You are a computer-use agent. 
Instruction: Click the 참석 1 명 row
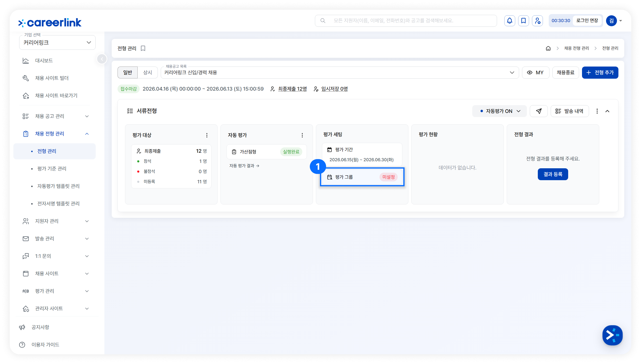171,161
